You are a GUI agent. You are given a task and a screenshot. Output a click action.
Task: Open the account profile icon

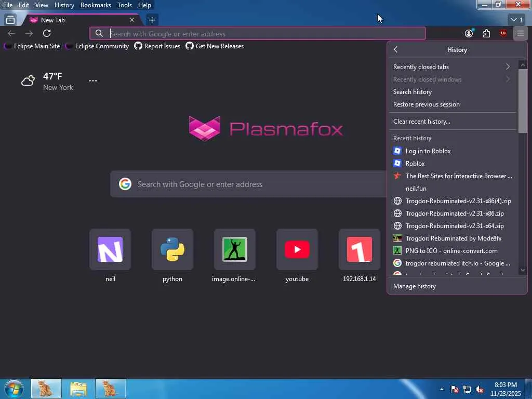[x=469, y=33]
